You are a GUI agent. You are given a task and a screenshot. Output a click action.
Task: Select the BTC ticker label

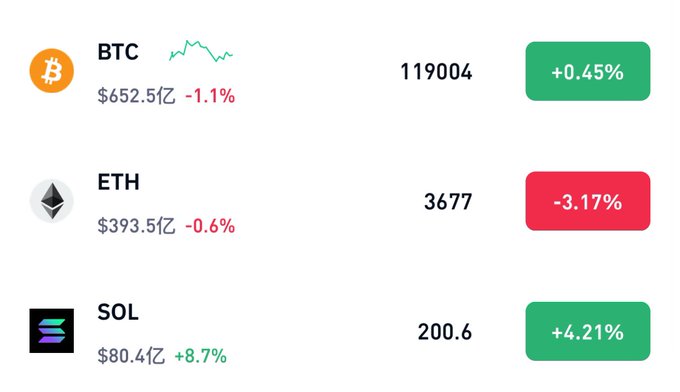pos(118,52)
